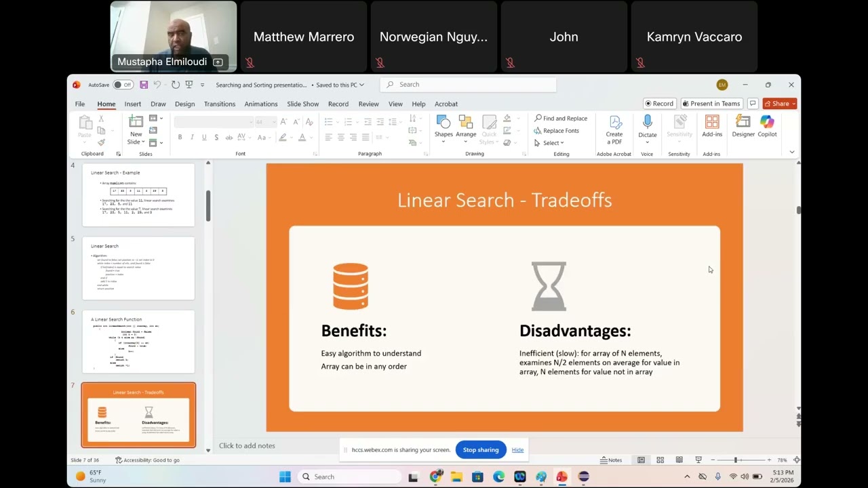Open the Slide Show ribbon tab
The width and height of the screenshot is (868, 488).
302,104
